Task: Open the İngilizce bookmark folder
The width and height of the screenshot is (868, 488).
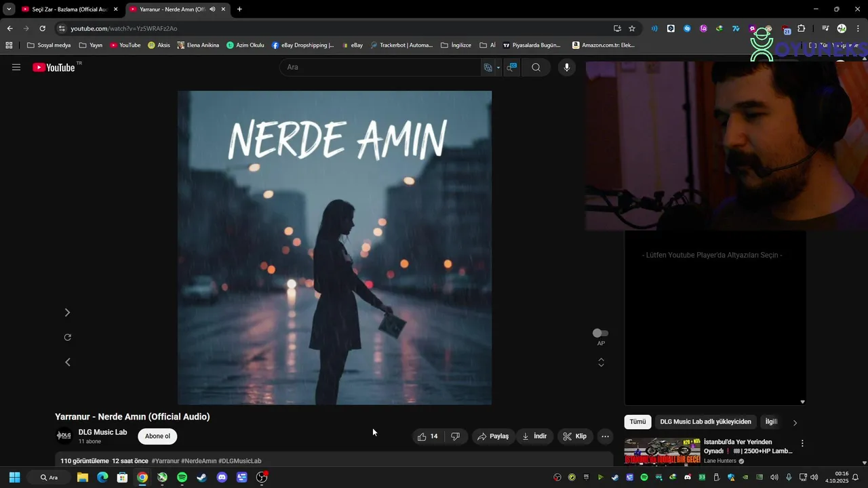Action: [x=456, y=45]
